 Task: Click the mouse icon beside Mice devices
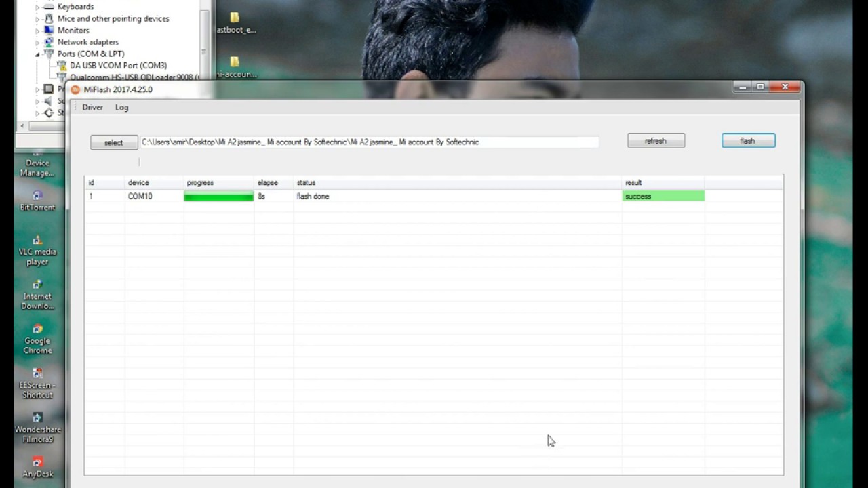point(49,19)
